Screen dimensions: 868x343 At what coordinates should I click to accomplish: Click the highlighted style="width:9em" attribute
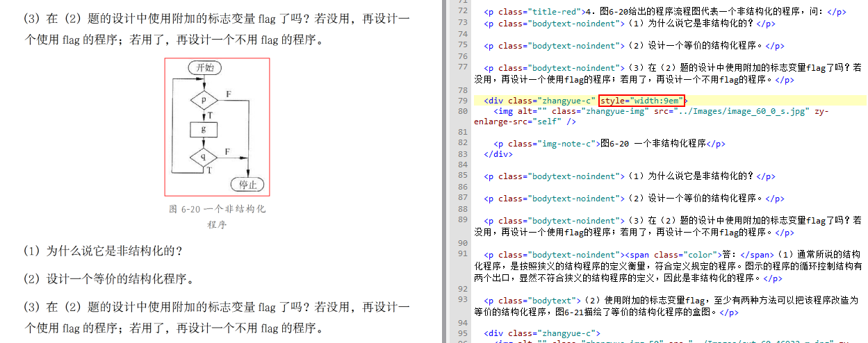point(641,101)
